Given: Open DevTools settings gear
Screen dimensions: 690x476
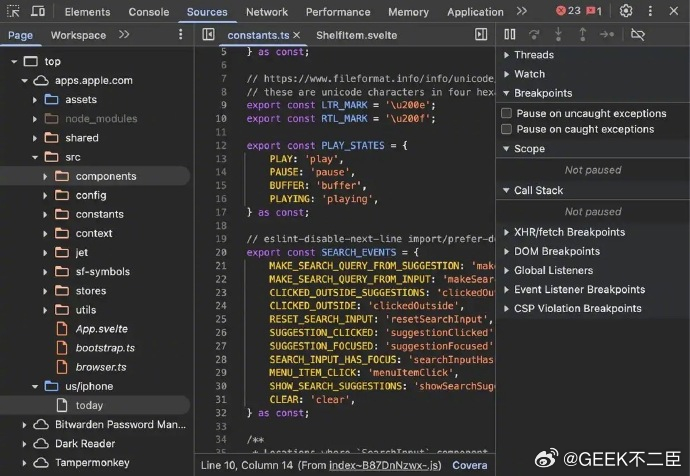Looking at the screenshot, I should click(x=626, y=11).
